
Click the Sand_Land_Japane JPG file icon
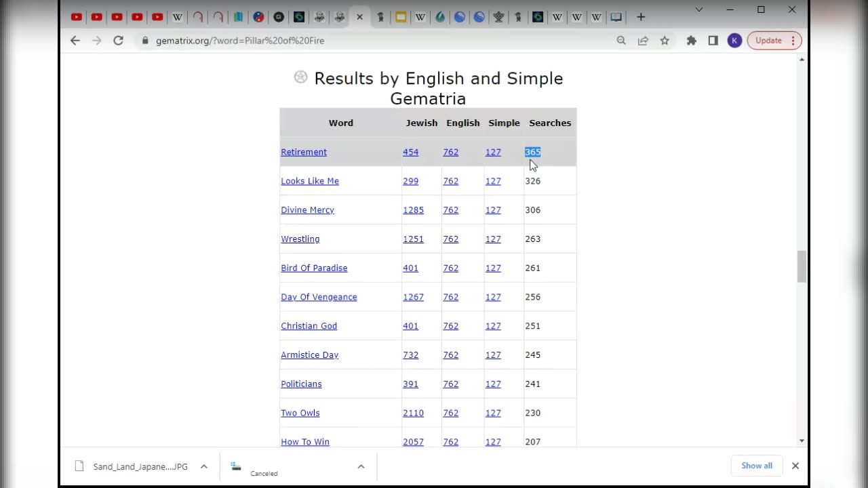[x=79, y=466]
